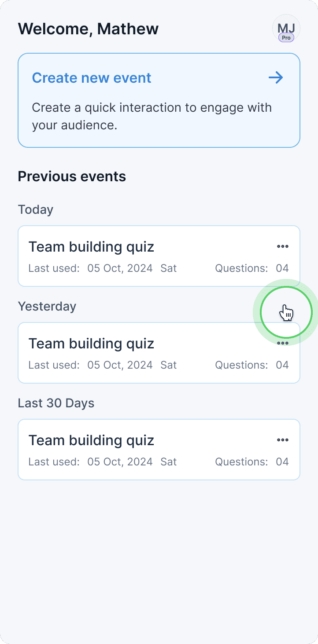
Task: Click last used date in Yesterday's card
Action: click(x=120, y=365)
